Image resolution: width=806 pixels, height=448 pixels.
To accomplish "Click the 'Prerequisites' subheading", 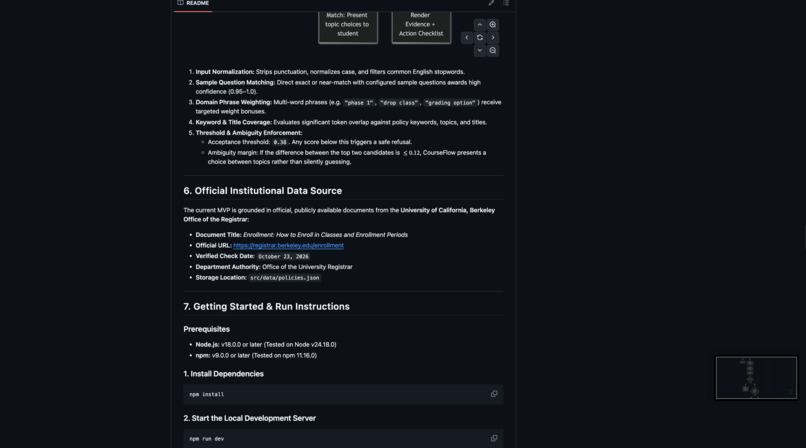I will (207, 329).
